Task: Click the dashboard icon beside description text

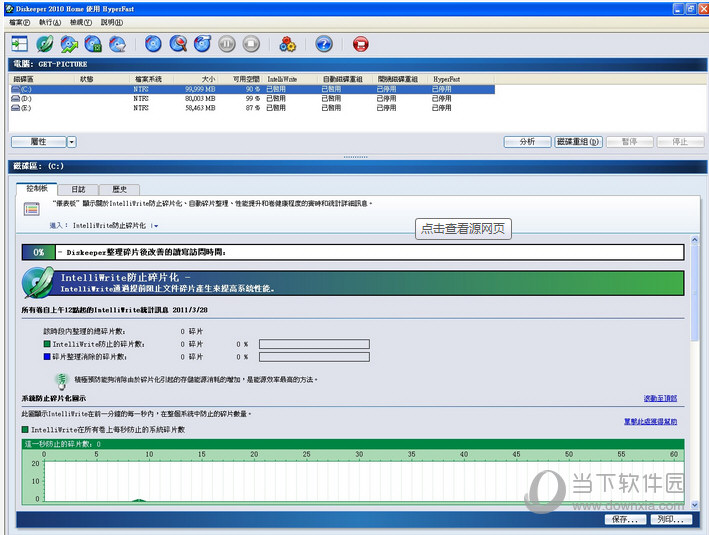Action: click(32, 209)
